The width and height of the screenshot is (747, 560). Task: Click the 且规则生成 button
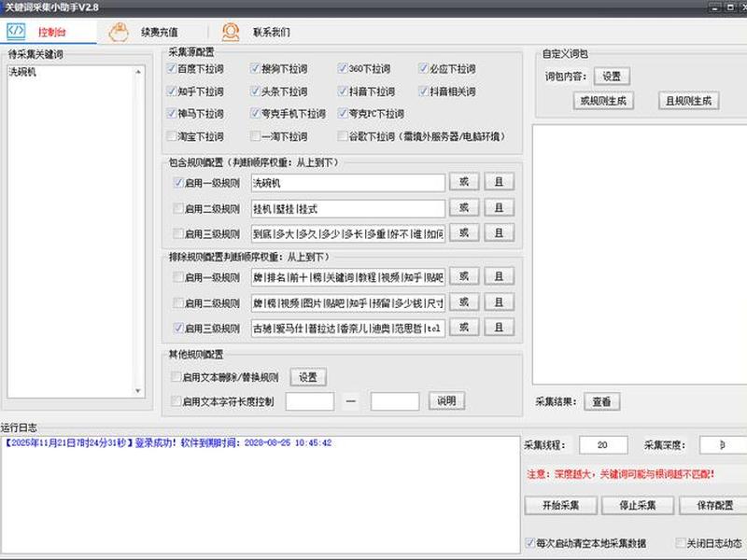pyautogui.click(x=688, y=101)
